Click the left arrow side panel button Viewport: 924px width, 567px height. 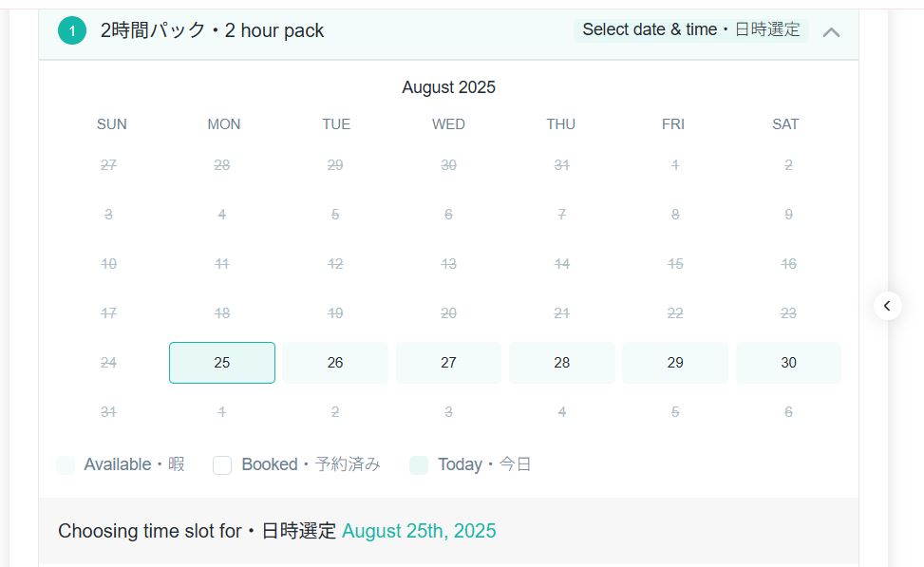(x=887, y=305)
